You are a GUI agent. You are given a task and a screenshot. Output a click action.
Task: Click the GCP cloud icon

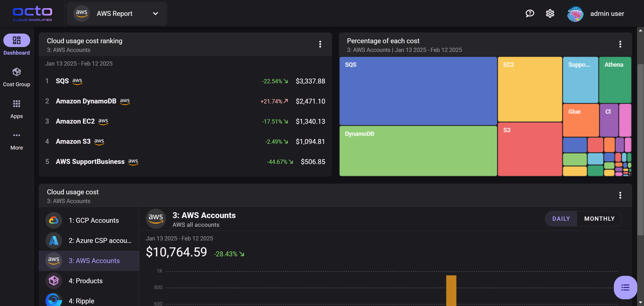click(x=54, y=220)
